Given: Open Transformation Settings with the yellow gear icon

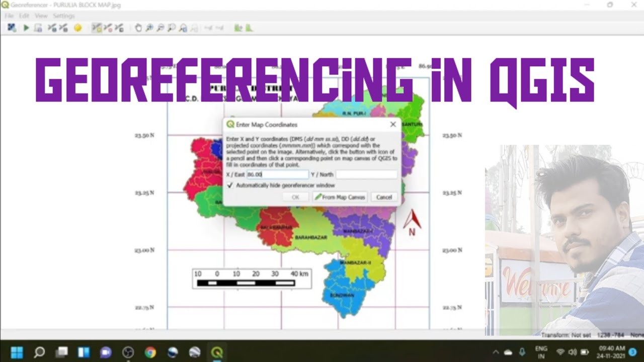Looking at the screenshot, I should [x=77, y=28].
